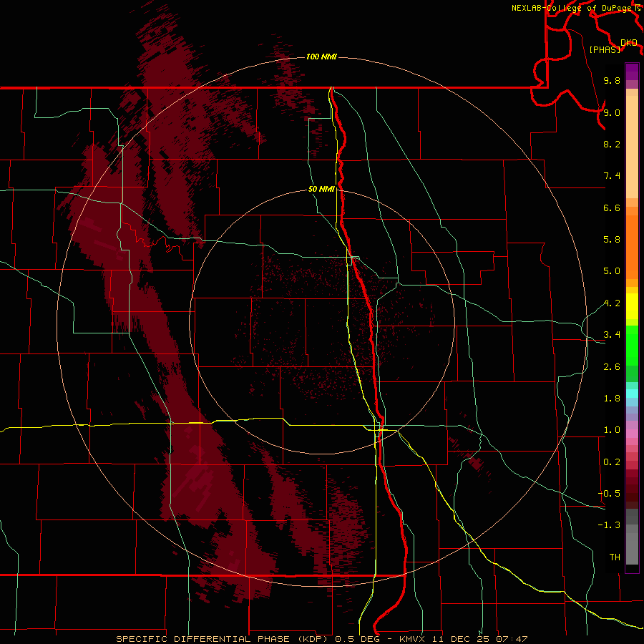Viewport: 644px width, 644px height.
Task: Click the -1.3 value on color scale
Action: (609, 525)
